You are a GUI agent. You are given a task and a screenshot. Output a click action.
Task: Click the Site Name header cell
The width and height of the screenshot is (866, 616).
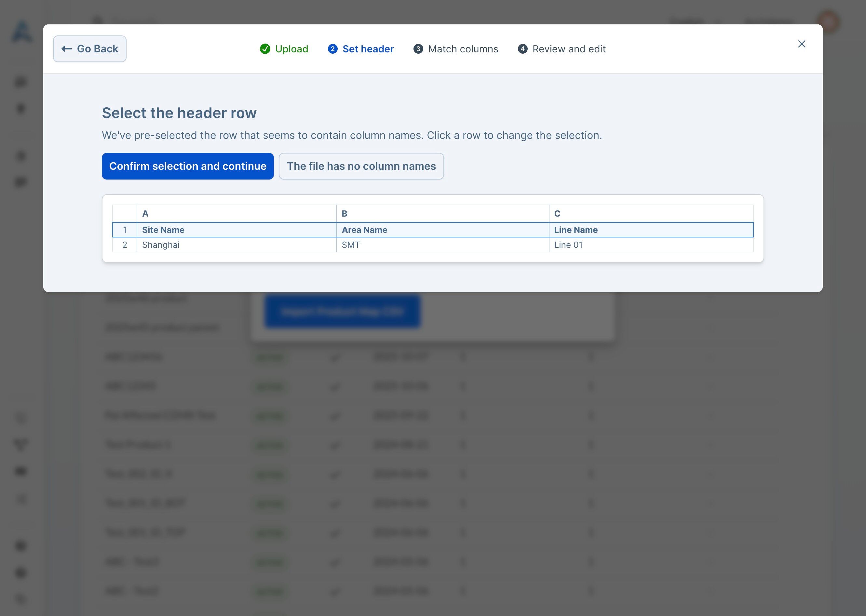pyautogui.click(x=163, y=230)
